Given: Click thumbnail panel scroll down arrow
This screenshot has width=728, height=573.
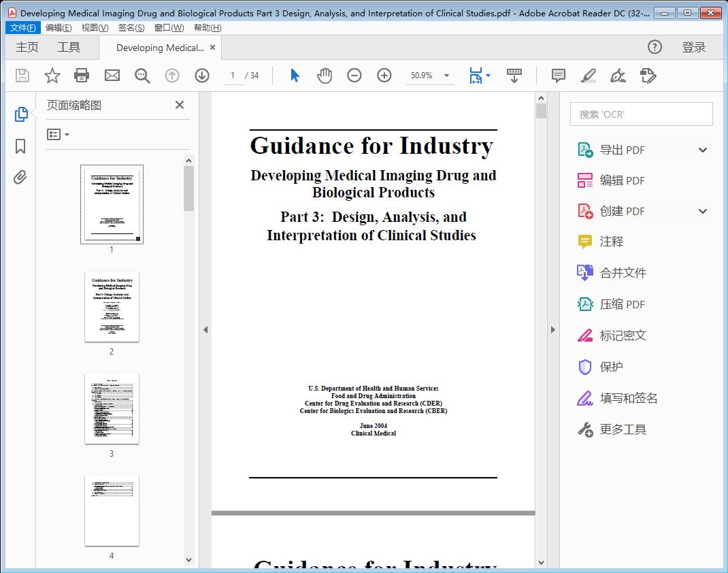Looking at the screenshot, I should coord(188,560).
